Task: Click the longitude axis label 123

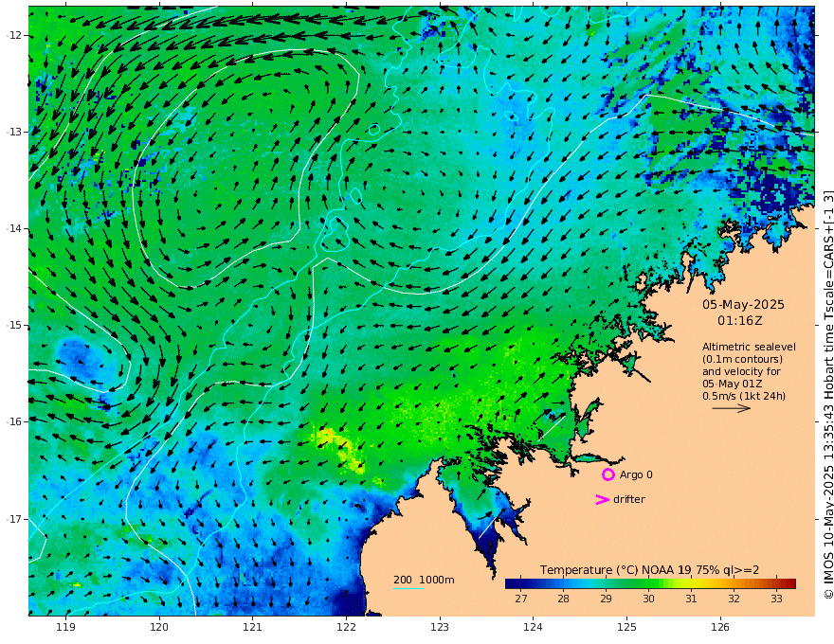Action: point(440,627)
